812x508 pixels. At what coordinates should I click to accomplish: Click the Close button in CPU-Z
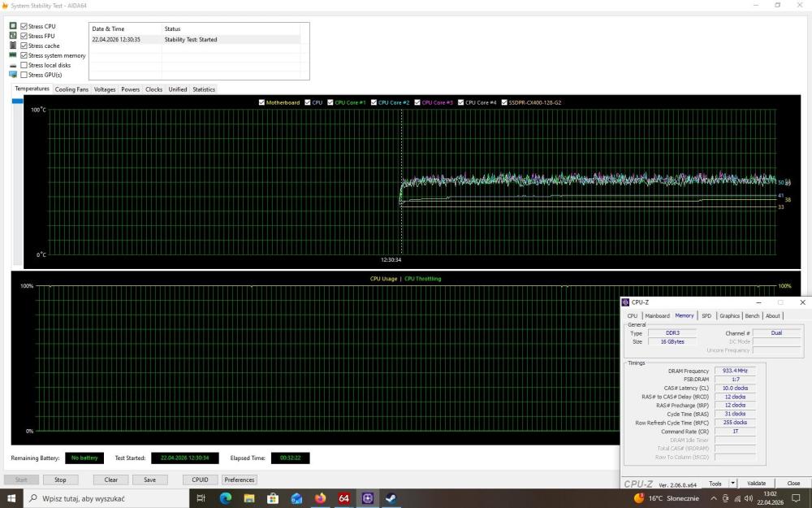793,483
